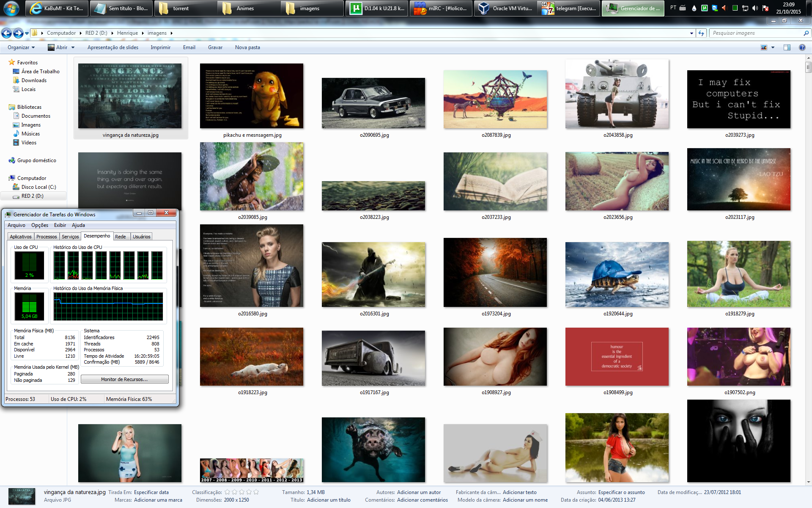This screenshot has width=812, height=508.
Task: Open the uTorrent taskbar item
Action: pyautogui.click(x=376, y=8)
